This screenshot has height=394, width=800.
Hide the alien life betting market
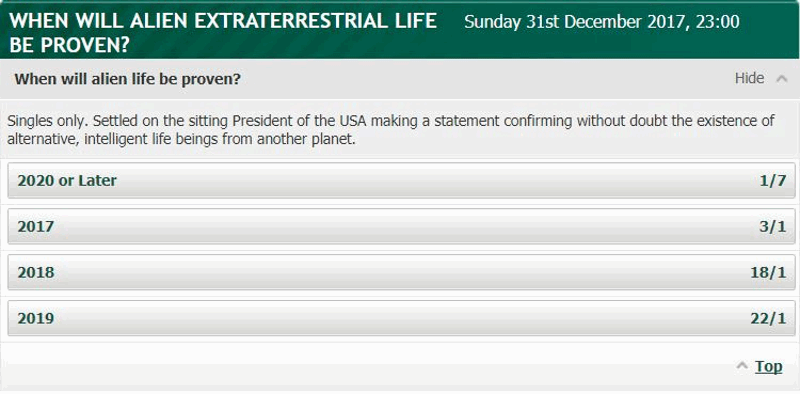[749, 79]
